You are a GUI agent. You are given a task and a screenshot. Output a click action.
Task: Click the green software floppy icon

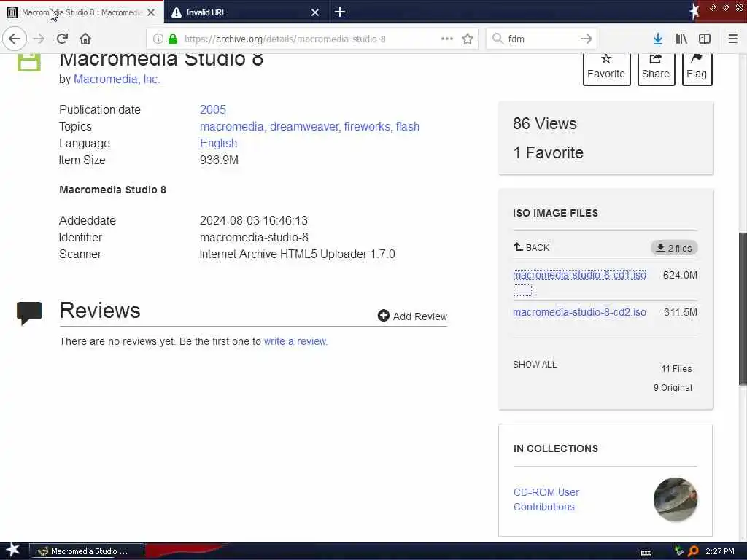click(x=28, y=62)
